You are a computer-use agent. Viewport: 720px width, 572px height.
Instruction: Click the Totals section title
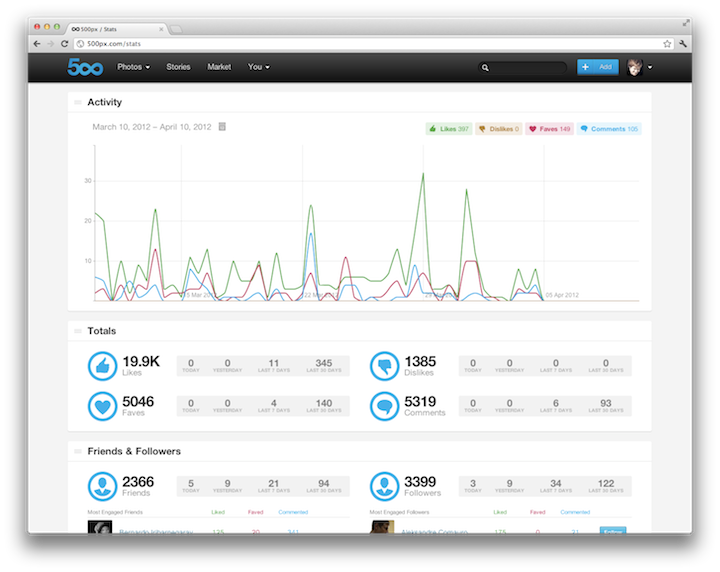click(x=101, y=331)
